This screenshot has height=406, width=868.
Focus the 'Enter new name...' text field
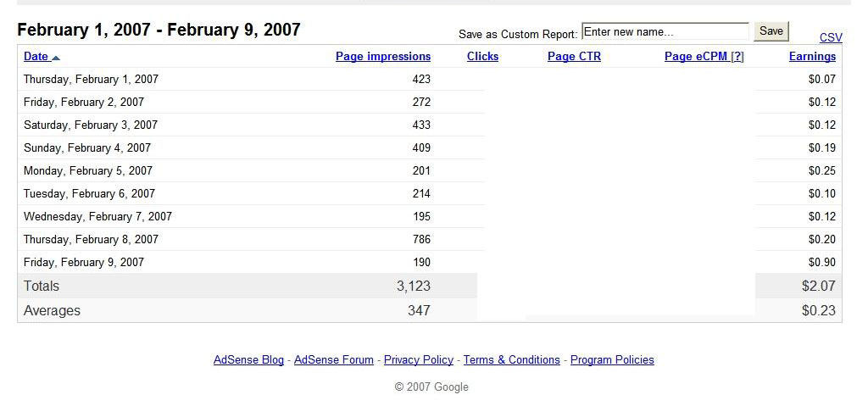[665, 32]
